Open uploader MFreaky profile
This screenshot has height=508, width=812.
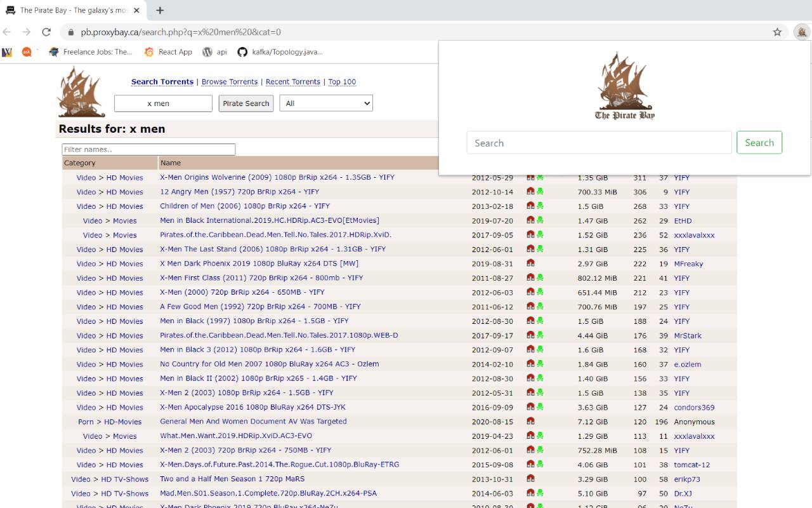point(688,264)
